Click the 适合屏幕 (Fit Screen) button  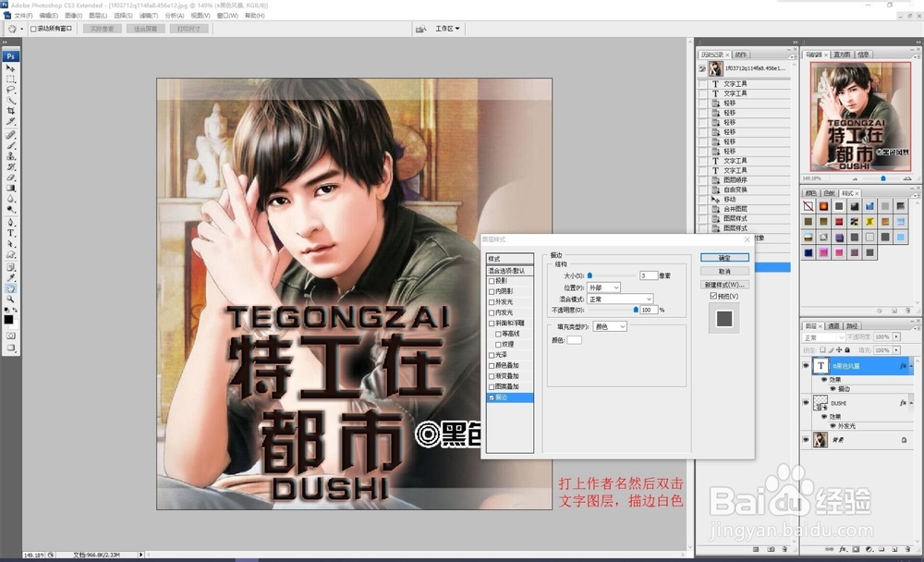146,29
